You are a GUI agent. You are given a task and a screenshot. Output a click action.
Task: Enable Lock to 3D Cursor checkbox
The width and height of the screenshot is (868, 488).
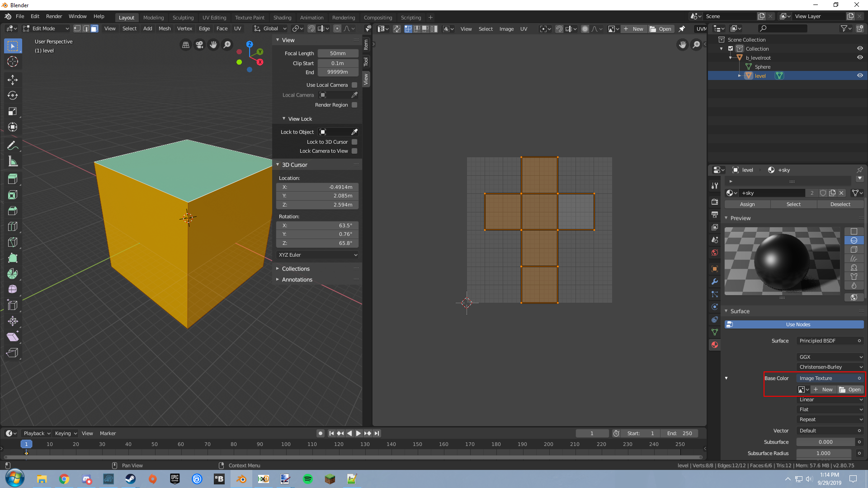click(354, 142)
